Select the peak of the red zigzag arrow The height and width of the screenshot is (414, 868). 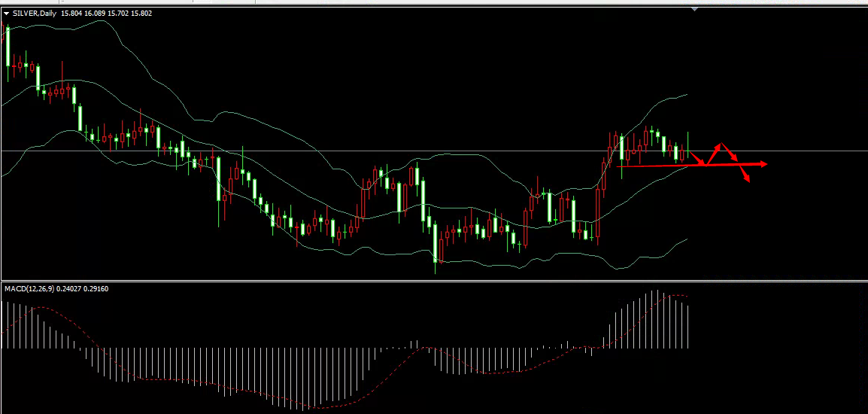coord(721,144)
